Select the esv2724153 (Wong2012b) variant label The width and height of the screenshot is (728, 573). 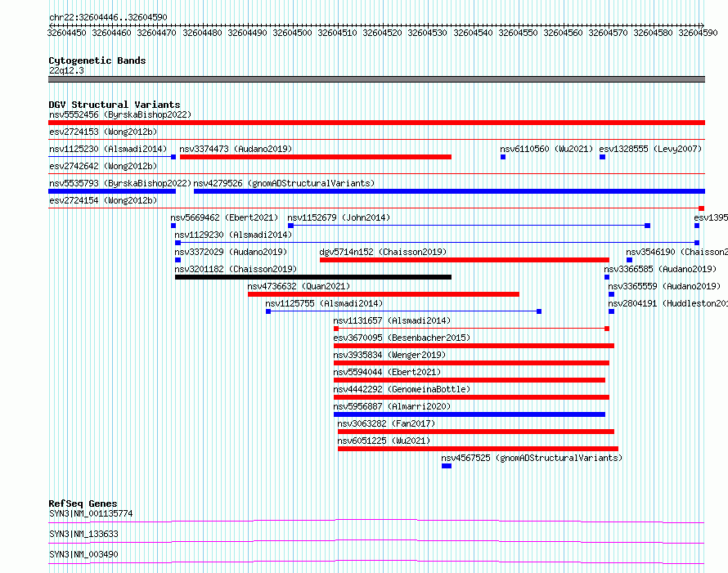coord(103,132)
